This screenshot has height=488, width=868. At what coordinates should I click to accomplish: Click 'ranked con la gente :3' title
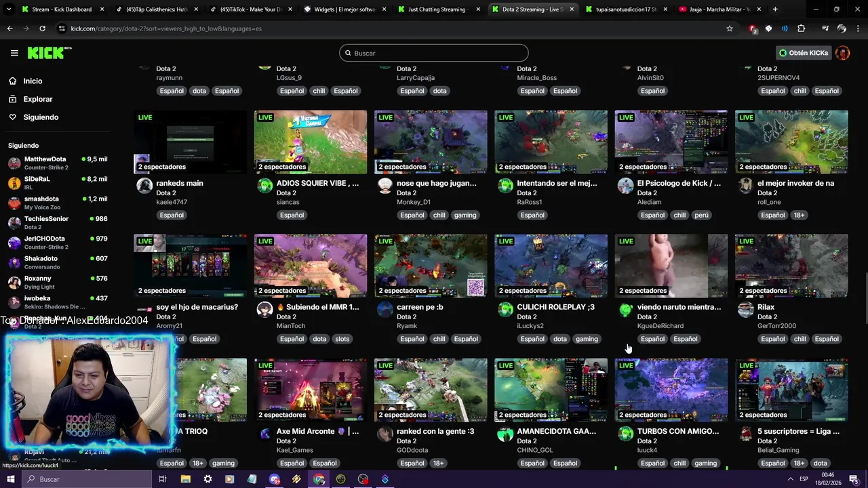point(435,431)
